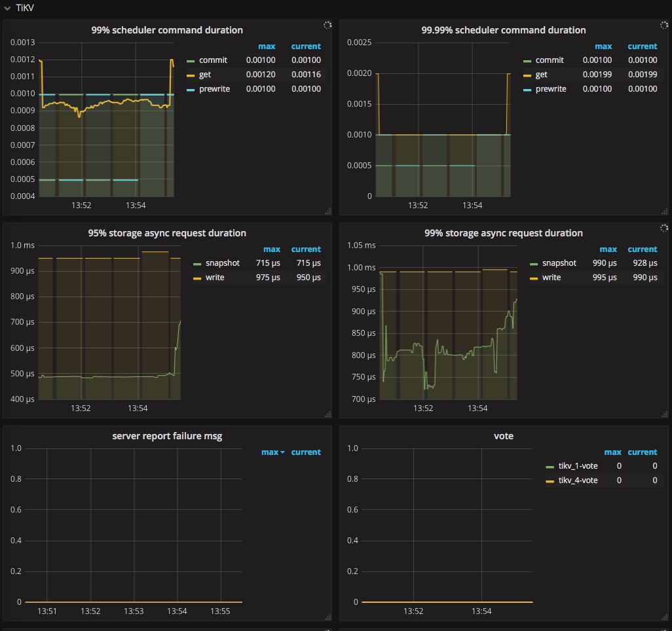
Task: Click get current value 0.00116
Action: [306, 75]
